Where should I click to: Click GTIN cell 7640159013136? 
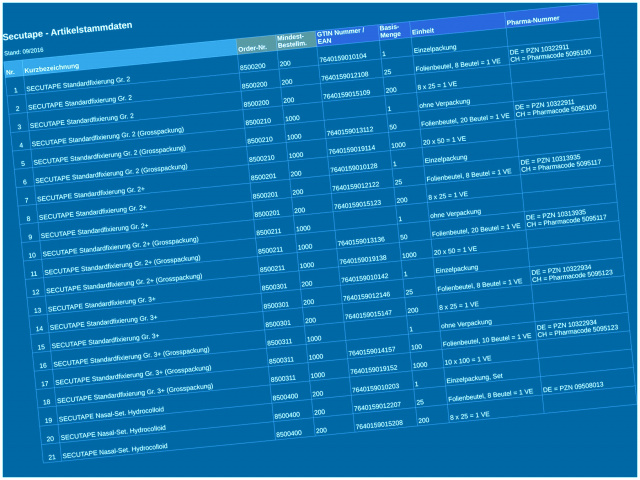pyautogui.click(x=361, y=241)
